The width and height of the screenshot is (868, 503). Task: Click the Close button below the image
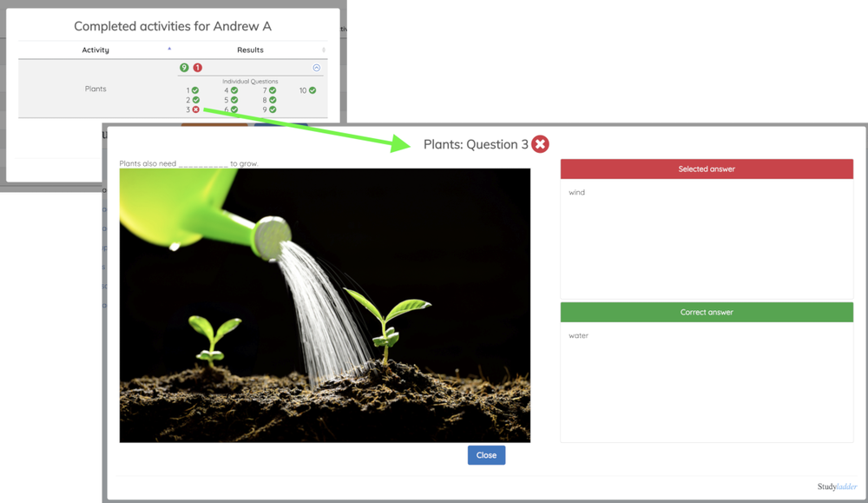487,455
